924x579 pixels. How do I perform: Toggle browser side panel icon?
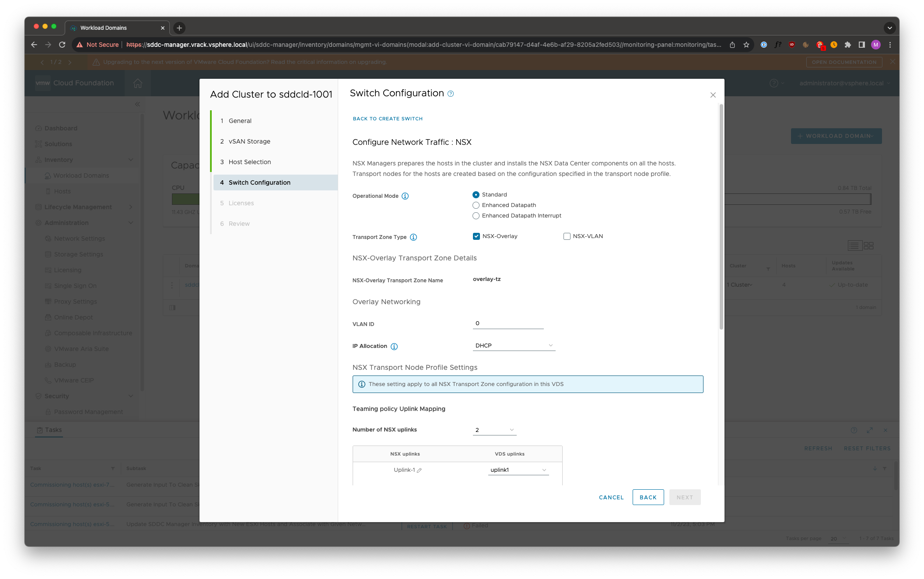862,45
